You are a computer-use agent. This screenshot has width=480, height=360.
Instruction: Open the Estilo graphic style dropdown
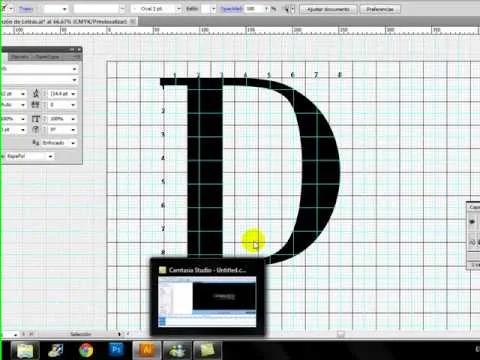(213, 9)
